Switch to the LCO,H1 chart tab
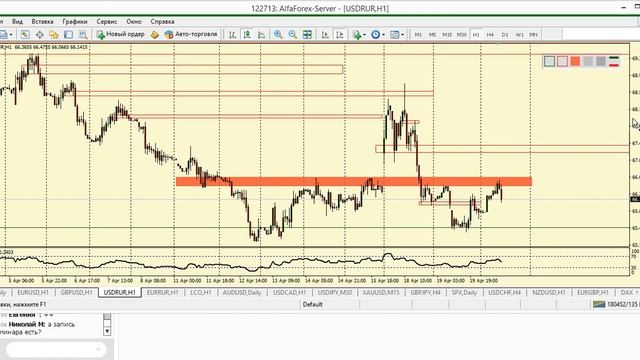 [201, 293]
